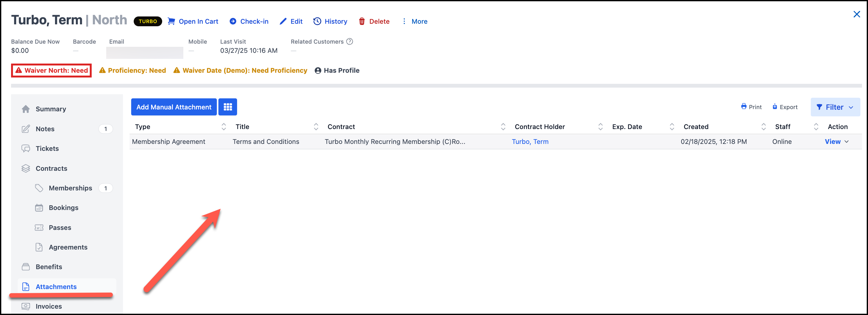
Task: Click Turbo Monthly Recurring Membership contract cell
Action: point(395,142)
